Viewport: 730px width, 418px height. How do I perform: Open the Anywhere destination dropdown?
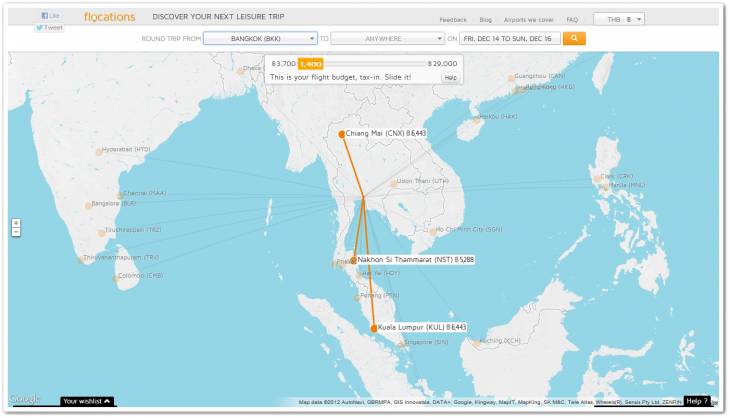(x=387, y=38)
